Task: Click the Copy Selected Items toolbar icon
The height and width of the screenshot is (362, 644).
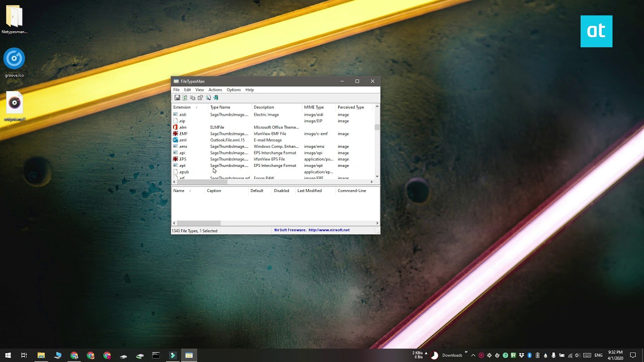Action: (193, 98)
